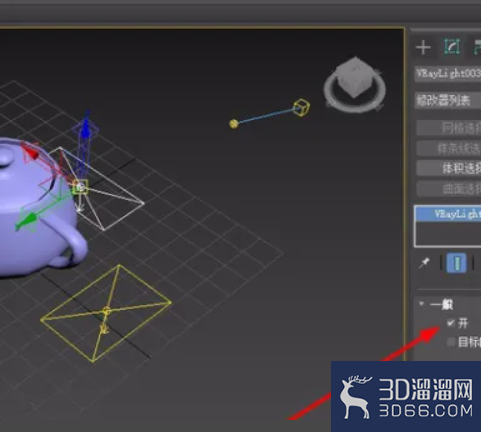Open the Create panel plus tab
This screenshot has height=432, width=481.
click(423, 47)
